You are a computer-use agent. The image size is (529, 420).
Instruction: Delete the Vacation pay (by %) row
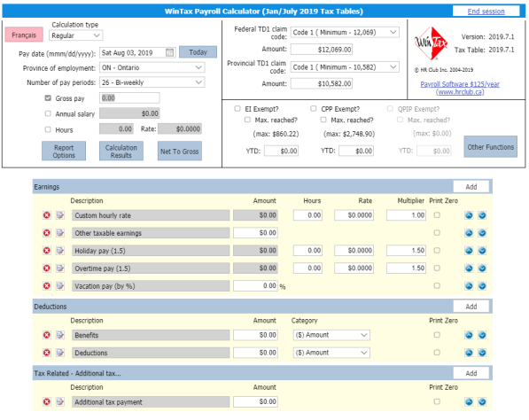click(47, 286)
